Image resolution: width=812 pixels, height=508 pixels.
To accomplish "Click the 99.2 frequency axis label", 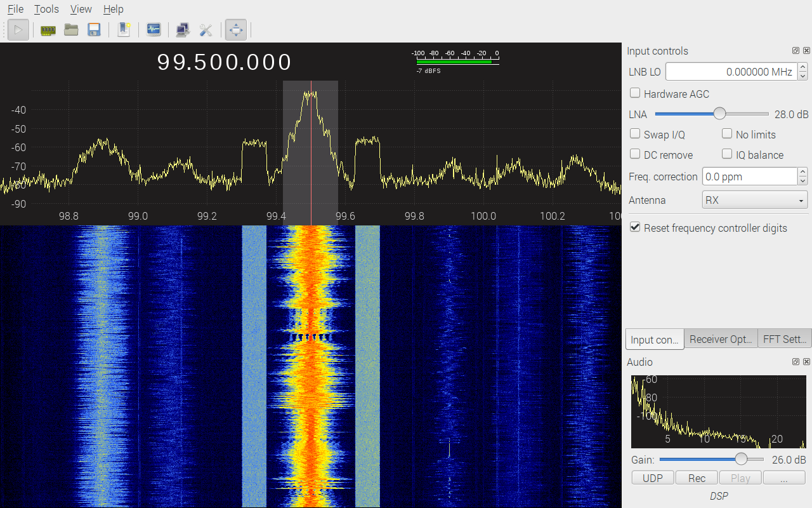I will pos(207,216).
